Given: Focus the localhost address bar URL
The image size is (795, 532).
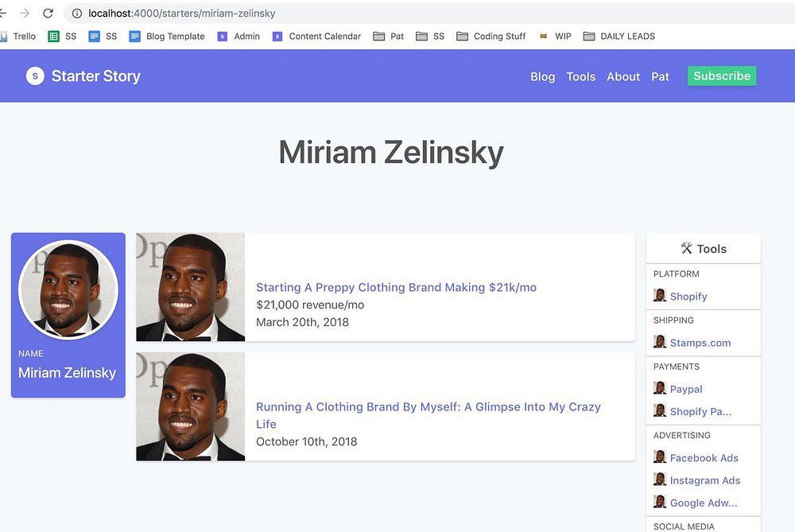Looking at the screenshot, I should coord(181,14).
